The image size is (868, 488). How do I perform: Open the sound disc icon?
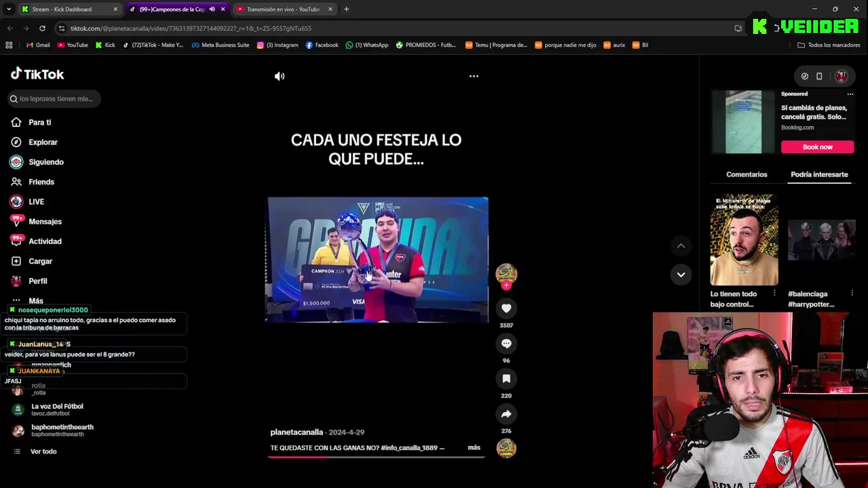coord(506,448)
